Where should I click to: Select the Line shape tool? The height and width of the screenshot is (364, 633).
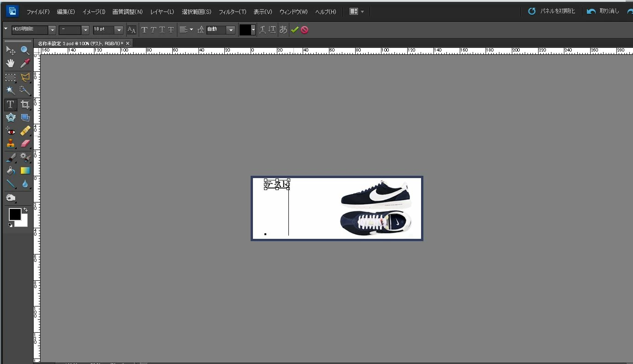[11, 184]
